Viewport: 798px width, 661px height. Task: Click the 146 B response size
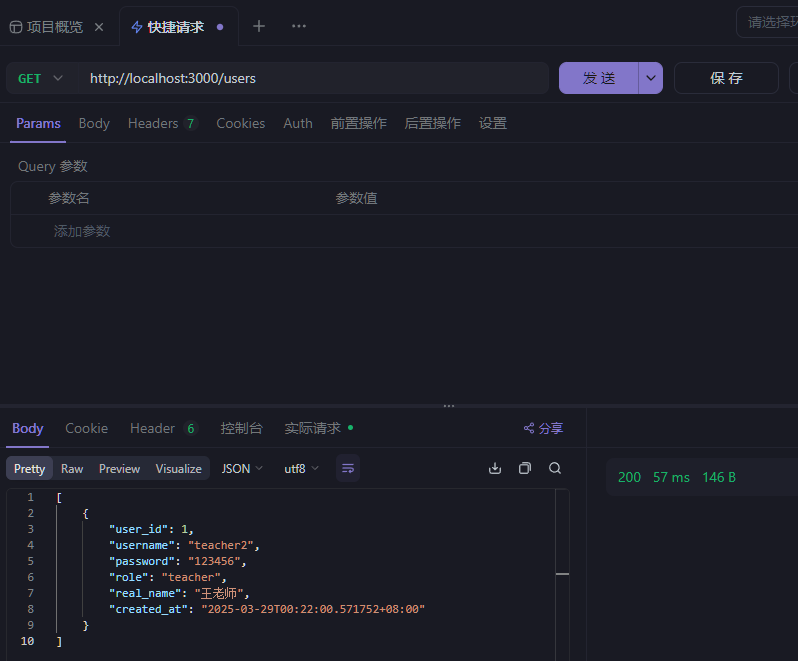tap(719, 477)
